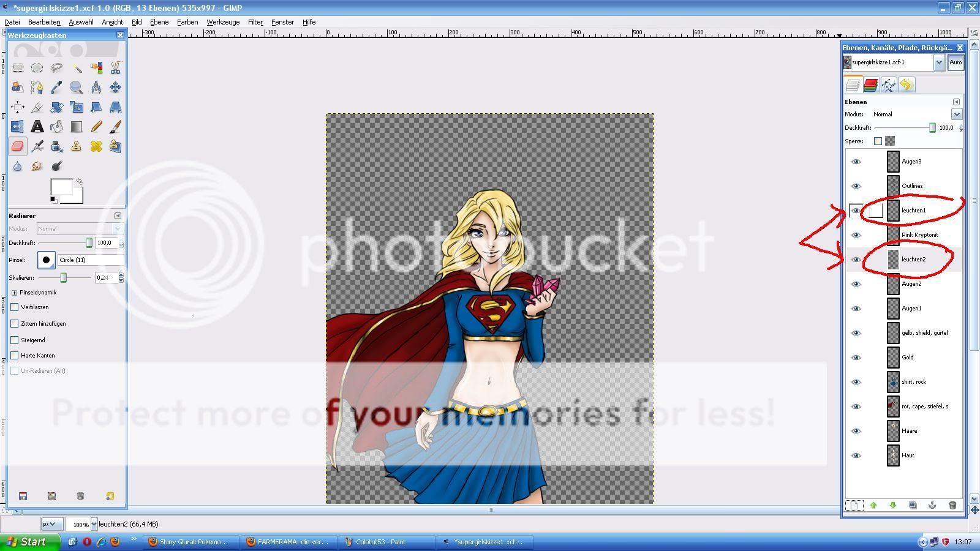The height and width of the screenshot is (551, 980).
Task: Select the Scale tool
Action: click(77, 107)
